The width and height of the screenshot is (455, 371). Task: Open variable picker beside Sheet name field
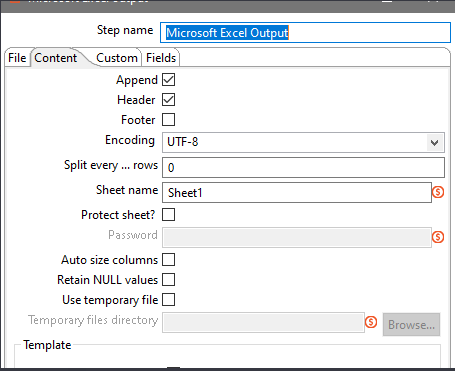[438, 192]
